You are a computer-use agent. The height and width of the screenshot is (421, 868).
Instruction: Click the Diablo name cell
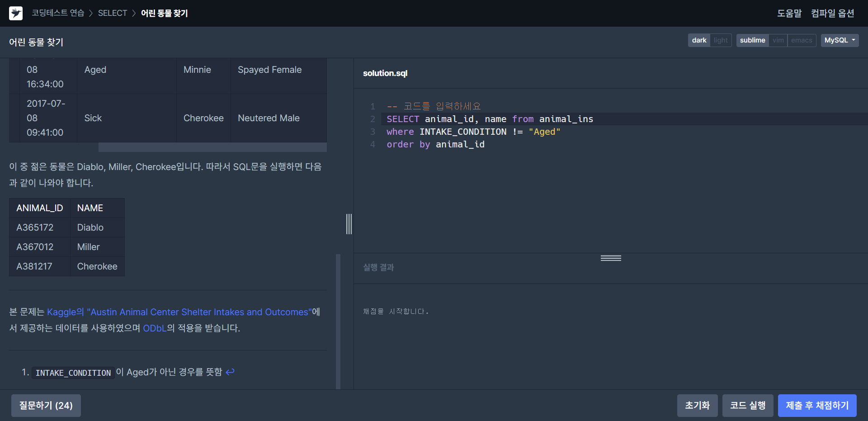pyautogui.click(x=97, y=227)
